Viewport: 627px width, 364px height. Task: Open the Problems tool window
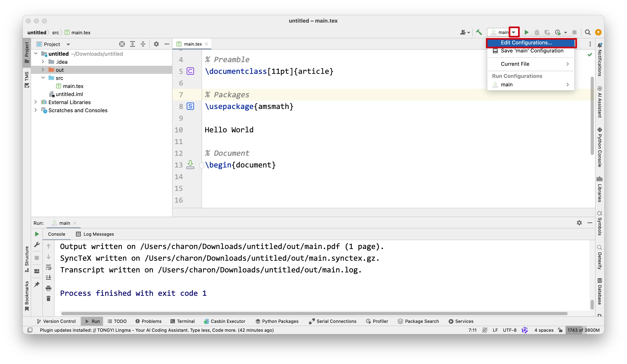tap(148, 321)
